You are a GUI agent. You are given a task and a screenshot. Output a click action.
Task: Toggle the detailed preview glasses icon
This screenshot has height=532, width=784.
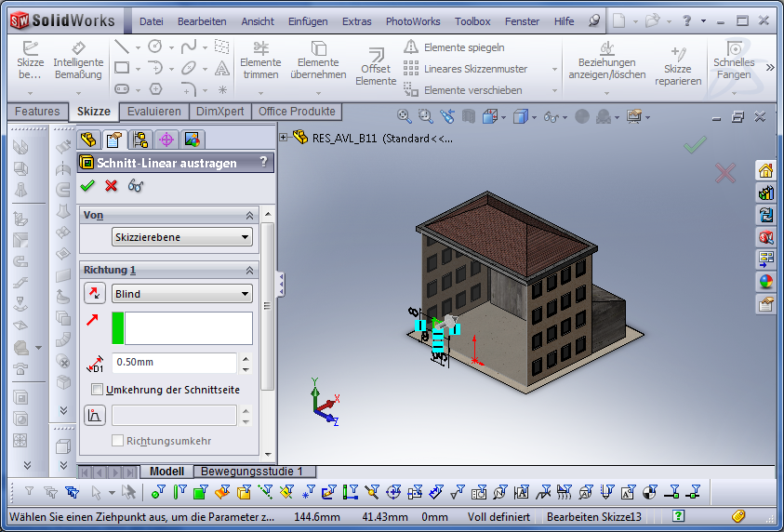click(x=136, y=185)
